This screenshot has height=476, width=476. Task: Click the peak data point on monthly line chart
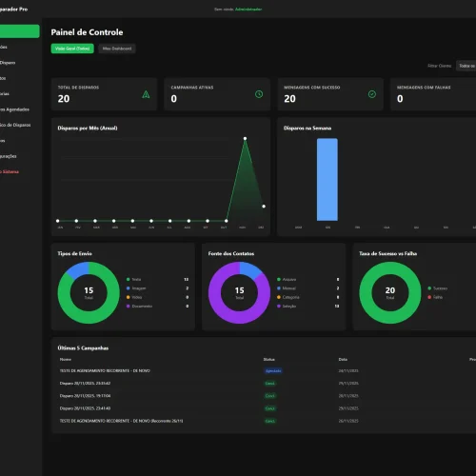tap(245, 139)
